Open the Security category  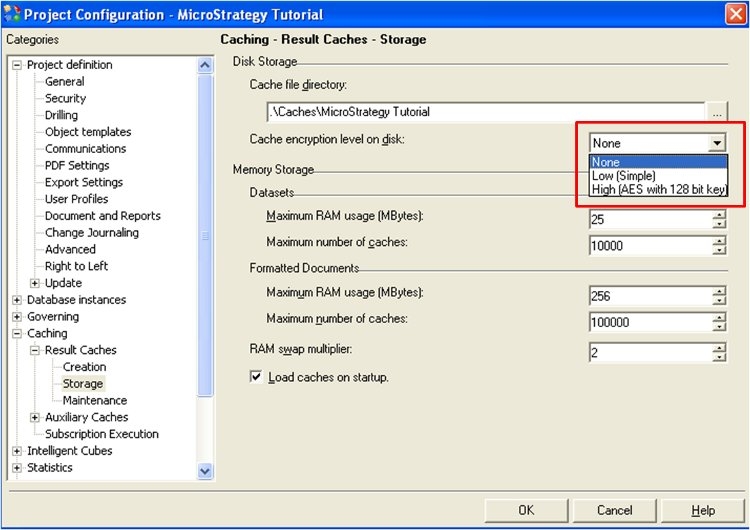[x=65, y=98]
